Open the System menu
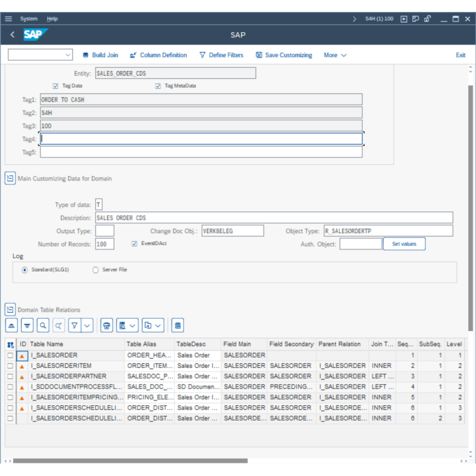476x476 pixels. pos(29,19)
